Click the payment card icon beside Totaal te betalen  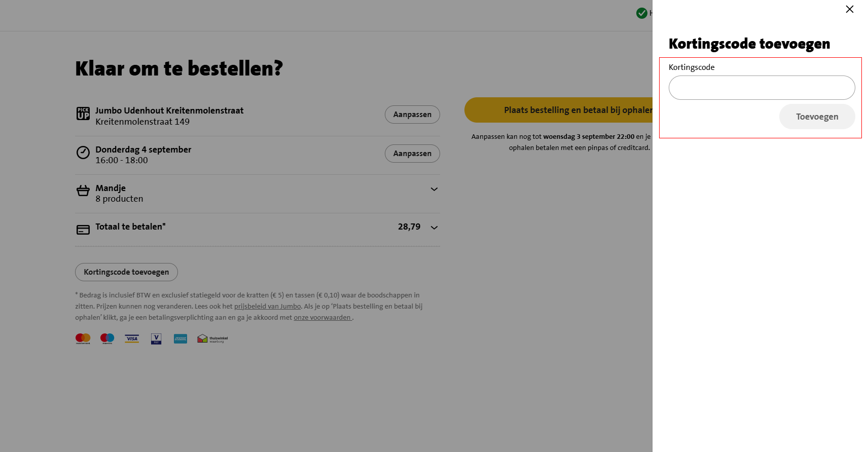pos(83,230)
